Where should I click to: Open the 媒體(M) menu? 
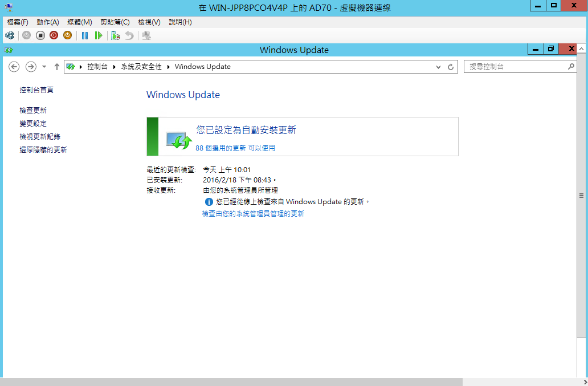coord(80,22)
